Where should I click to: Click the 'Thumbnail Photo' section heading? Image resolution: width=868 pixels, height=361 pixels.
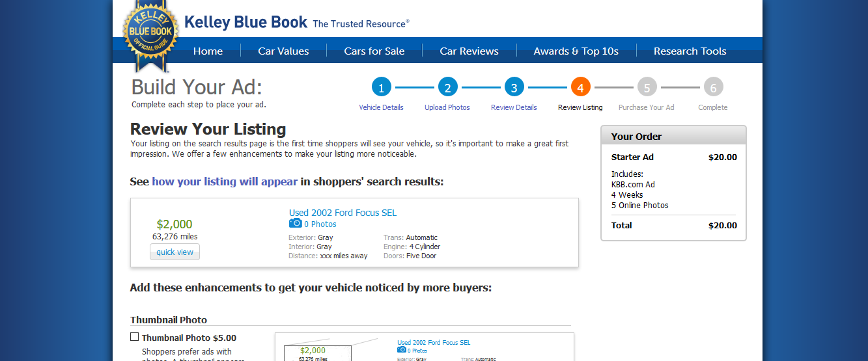coord(169,320)
